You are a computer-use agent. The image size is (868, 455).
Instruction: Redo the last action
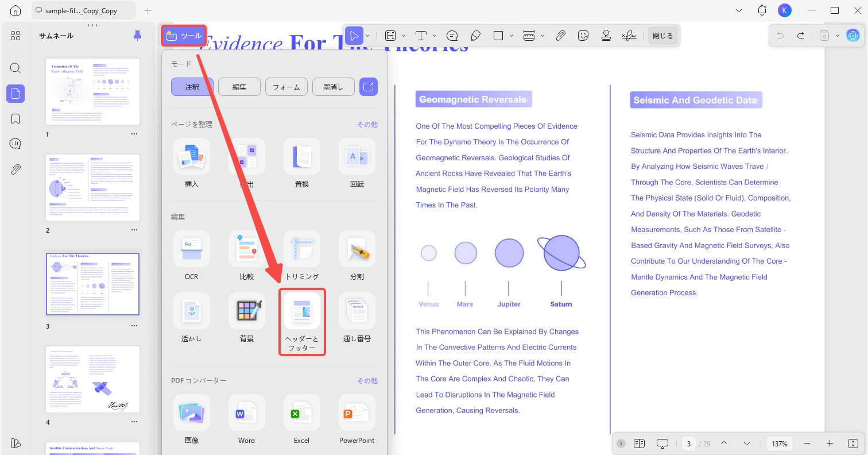tap(800, 36)
